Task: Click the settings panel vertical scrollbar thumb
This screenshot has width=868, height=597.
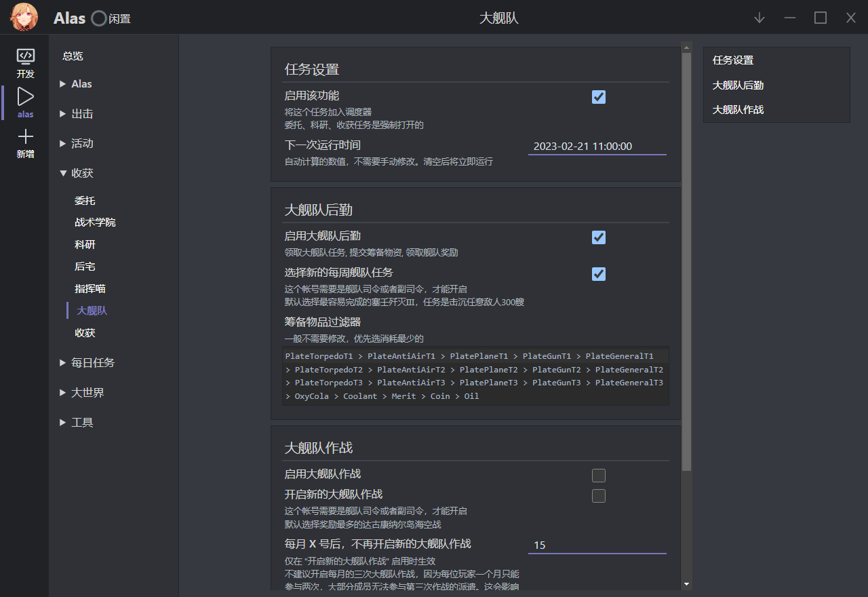Action: point(686,262)
